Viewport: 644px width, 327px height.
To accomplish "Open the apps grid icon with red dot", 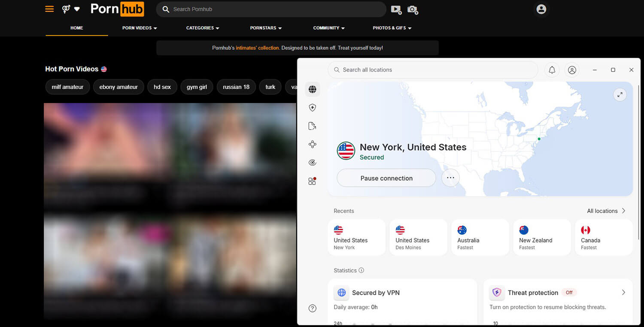I will [x=313, y=181].
